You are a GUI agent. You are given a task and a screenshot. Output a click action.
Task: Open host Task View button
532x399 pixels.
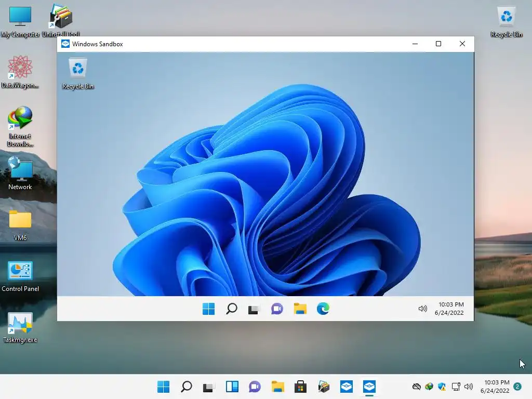209,387
